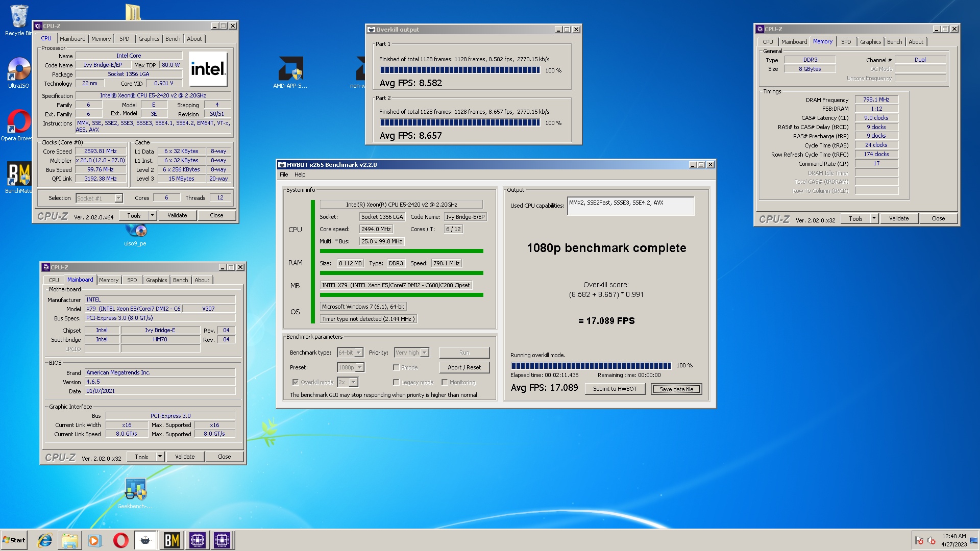Image resolution: width=980 pixels, height=551 pixels.
Task: Click Validate in CPU-Z x64 window
Action: (177, 215)
